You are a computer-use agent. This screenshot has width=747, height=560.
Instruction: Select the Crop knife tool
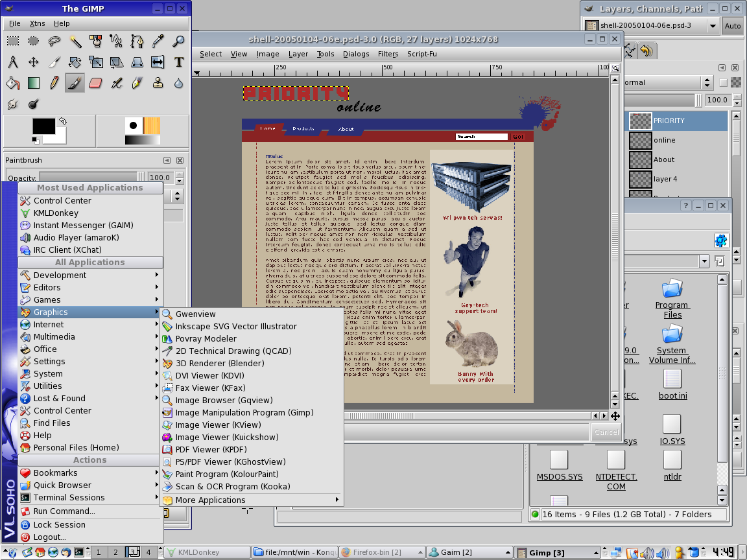pos(54,62)
